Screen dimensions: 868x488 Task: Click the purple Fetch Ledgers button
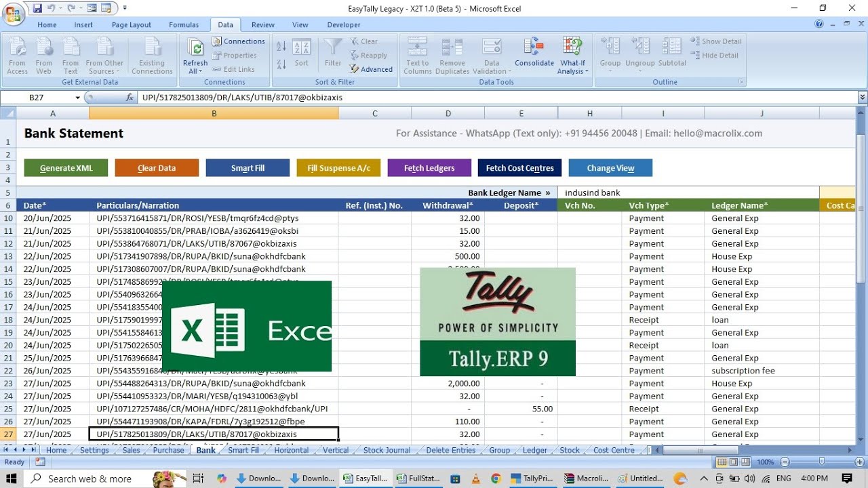point(429,168)
